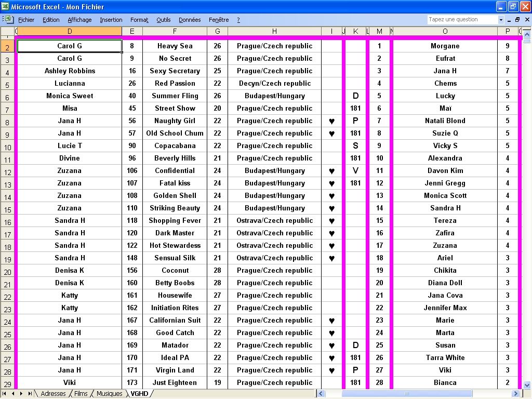Select the Films sheet tab
The image size is (532, 399).
coord(81,394)
